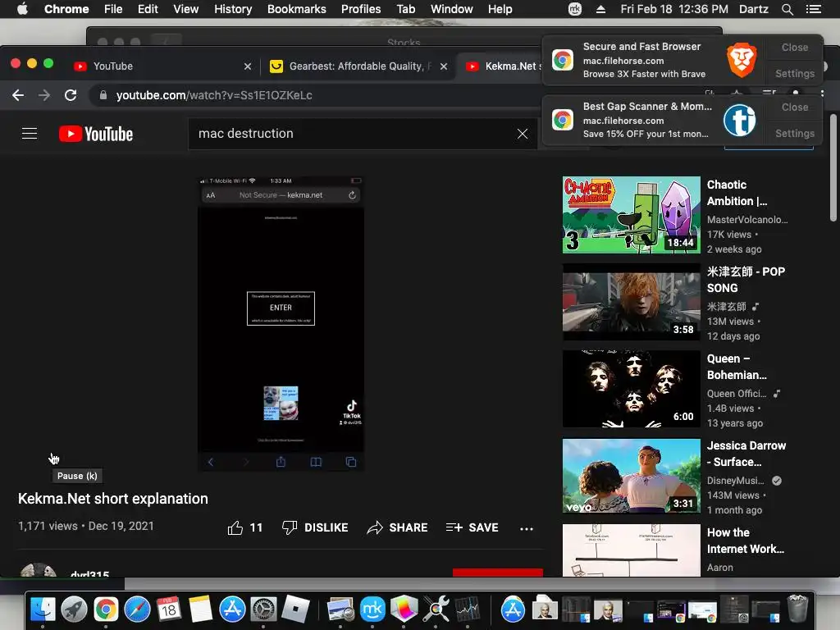Image resolution: width=840 pixels, height=630 pixels.
Task: Clear the 'mac destruction' search text
Action: 523,134
